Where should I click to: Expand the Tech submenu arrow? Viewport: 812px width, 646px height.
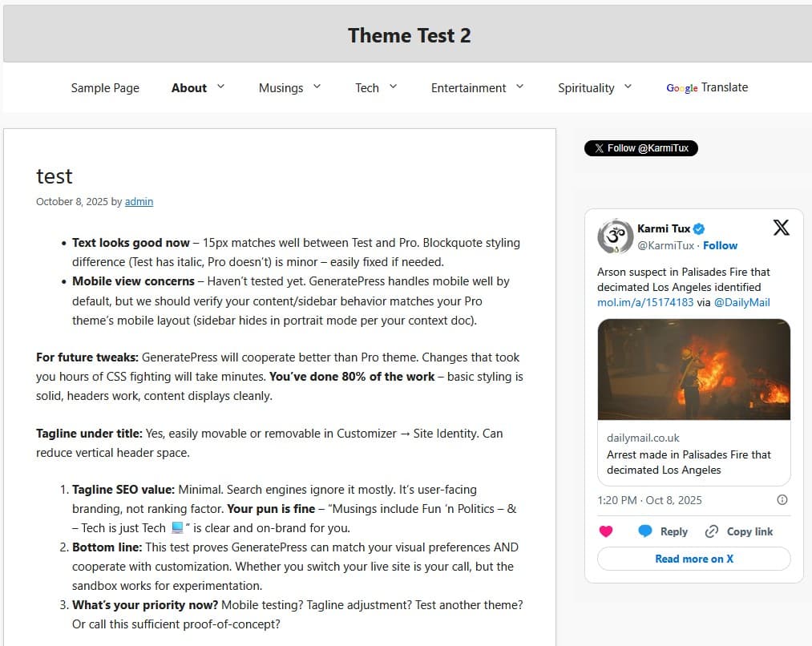[x=393, y=87]
